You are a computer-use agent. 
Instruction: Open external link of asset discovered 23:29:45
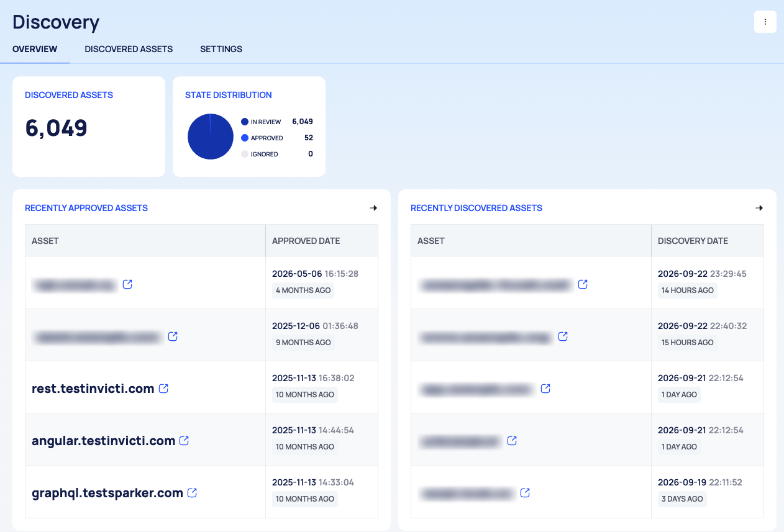583,284
